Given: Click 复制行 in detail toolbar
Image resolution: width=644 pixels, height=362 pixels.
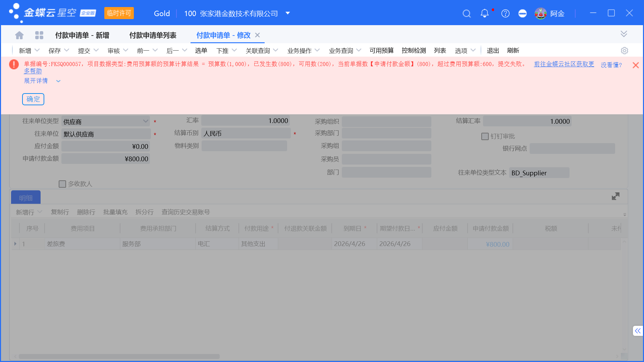Looking at the screenshot, I should (x=60, y=212).
